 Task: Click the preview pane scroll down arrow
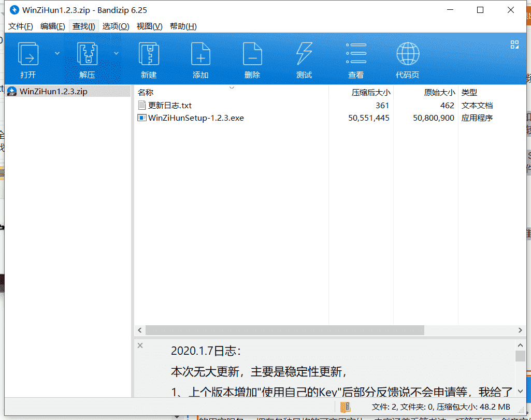(x=520, y=391)
